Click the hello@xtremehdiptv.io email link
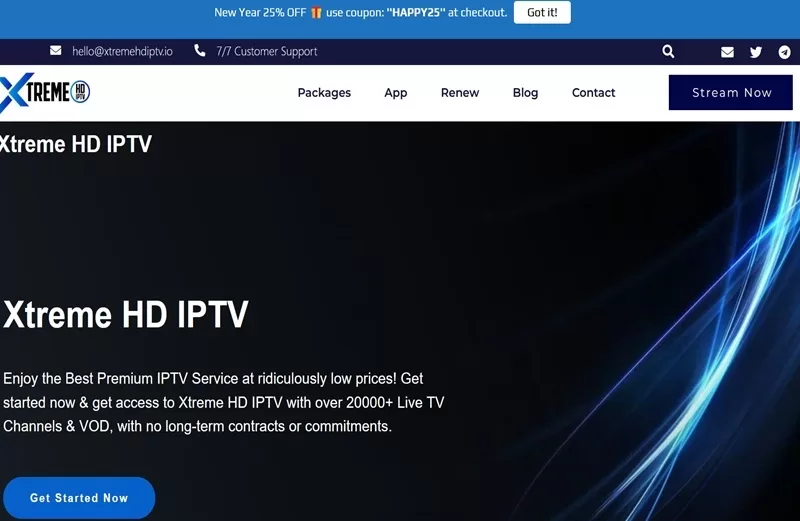The width and height of the screenshot is (800, 521). (x=122, y=52)
